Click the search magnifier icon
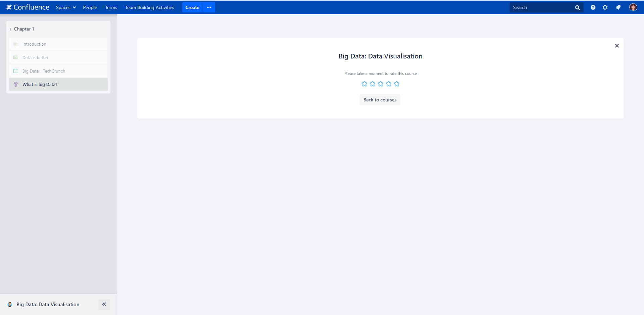644x315 pixels. pos(577,8)
